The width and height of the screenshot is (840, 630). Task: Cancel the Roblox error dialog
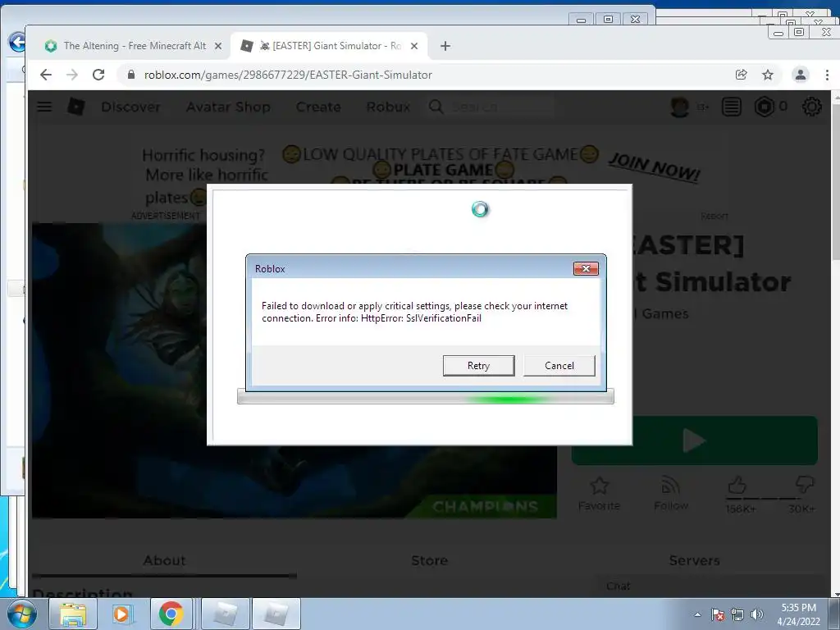point(559,365)
